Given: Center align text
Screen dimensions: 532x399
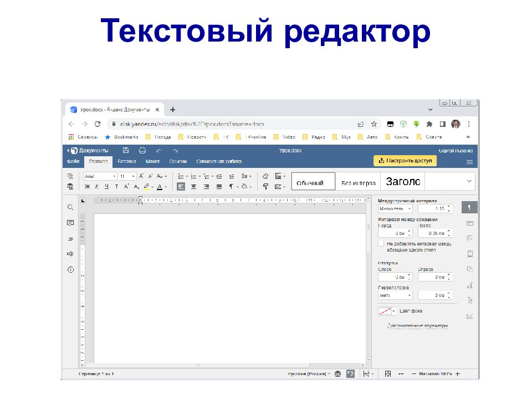Looking at the screenshot, I should point(194,187).
